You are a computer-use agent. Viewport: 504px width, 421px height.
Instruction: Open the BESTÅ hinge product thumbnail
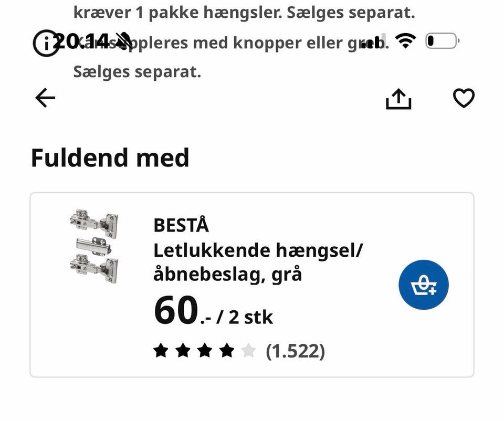(94, 246)
